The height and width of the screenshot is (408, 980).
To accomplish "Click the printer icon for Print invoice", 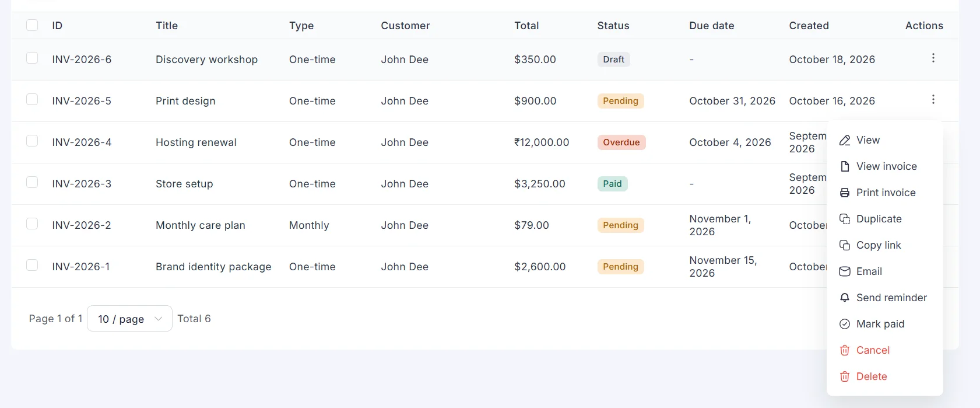I will (844, 193).
